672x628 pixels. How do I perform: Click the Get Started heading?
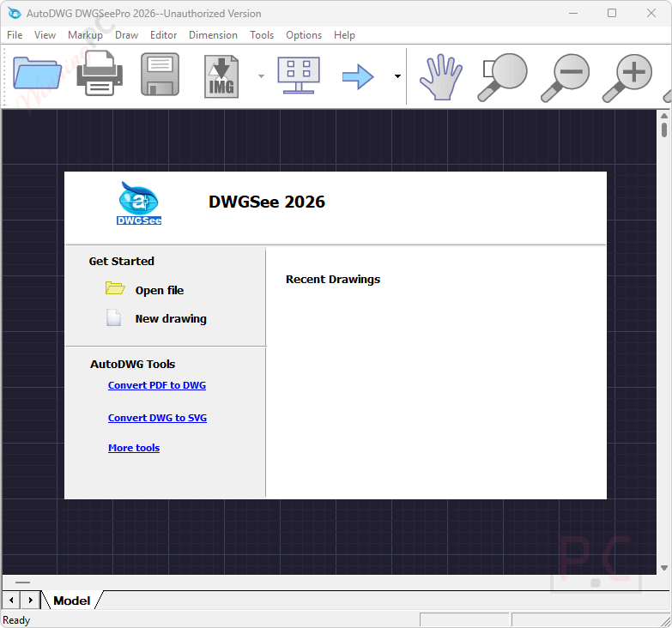click(x=121, y=262)
